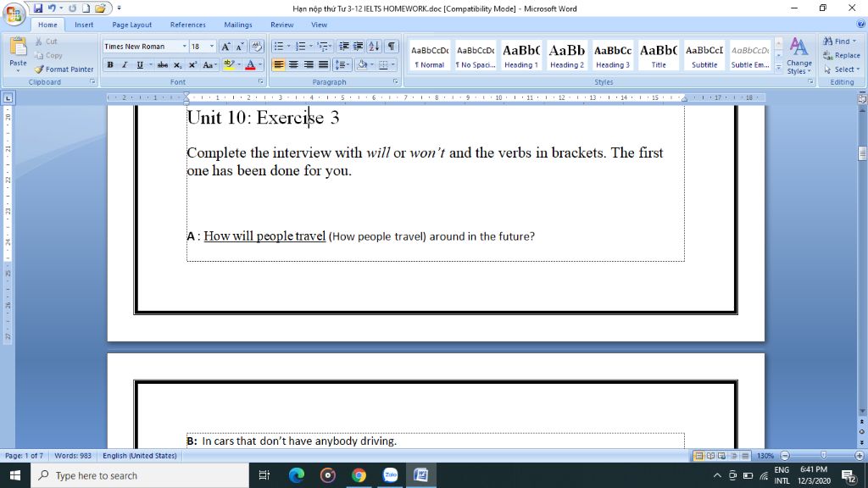Open the bullets list dropdown
This screenshot has width=868, height=488.
[x=288, y=47]
